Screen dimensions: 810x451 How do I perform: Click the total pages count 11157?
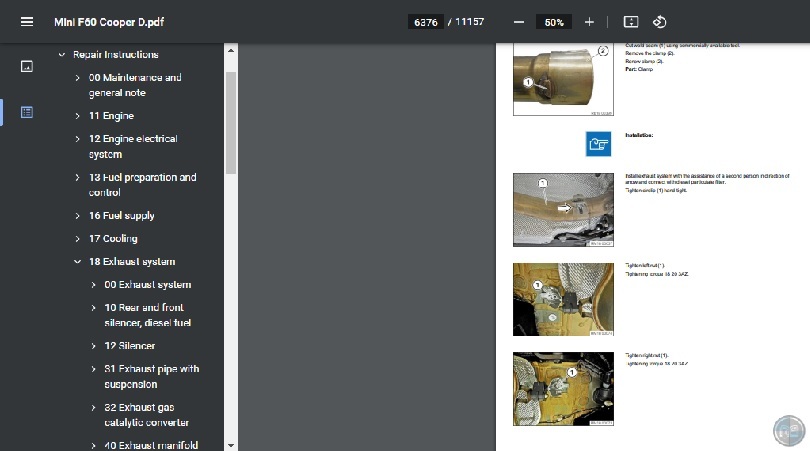click(469, 22)
